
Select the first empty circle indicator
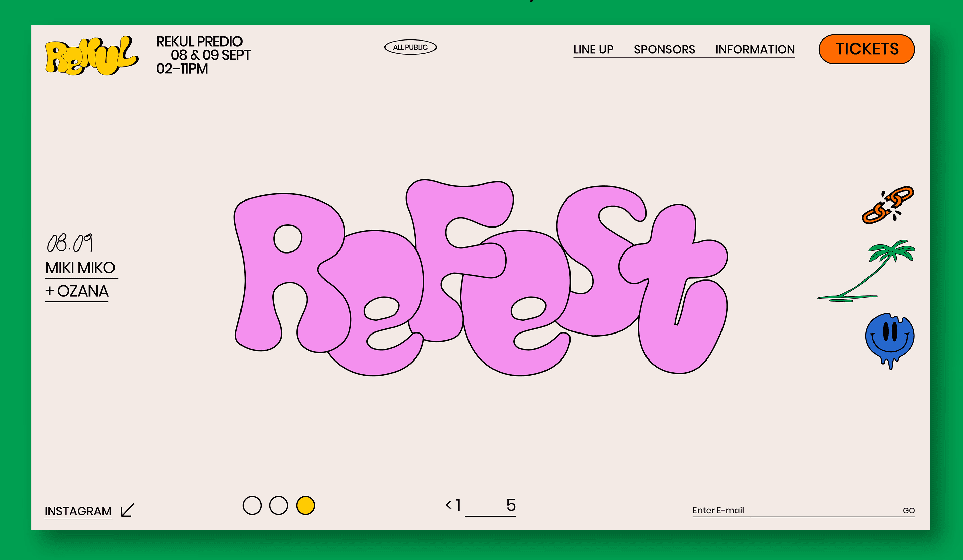252,505
